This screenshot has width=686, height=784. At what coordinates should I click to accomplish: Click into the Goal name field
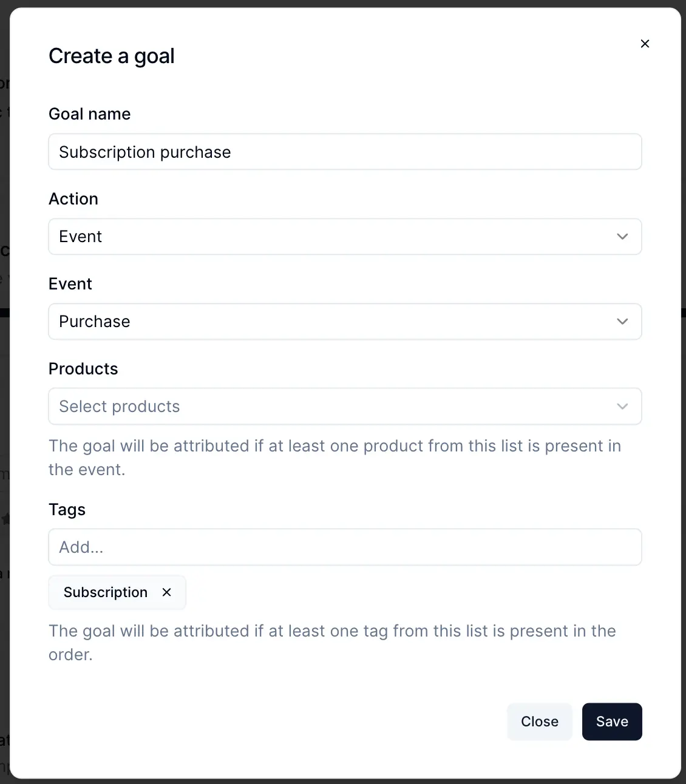(345, 152)
